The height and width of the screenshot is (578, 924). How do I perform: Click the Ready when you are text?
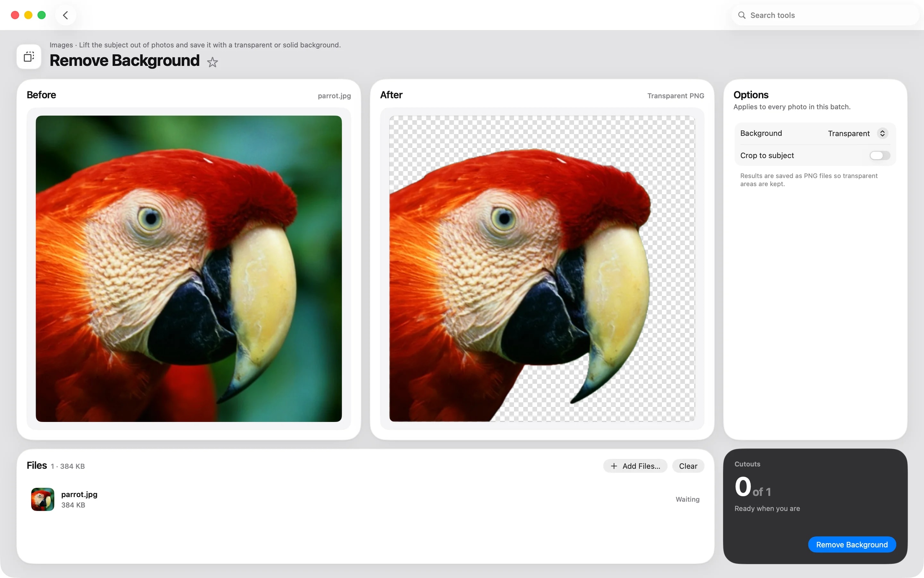coord(767,508)
